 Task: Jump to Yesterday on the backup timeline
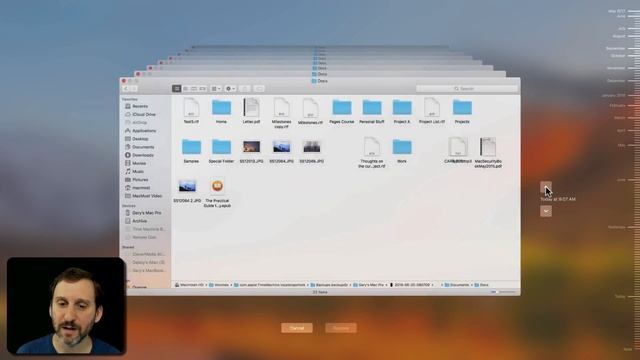pyautogui.click(x=616, y=227)
